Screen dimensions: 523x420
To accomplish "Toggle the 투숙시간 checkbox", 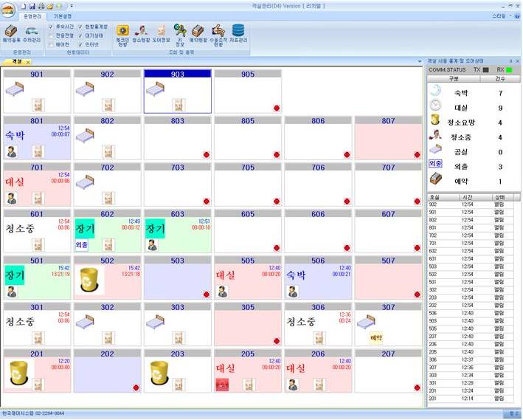I will pos(50,26).
